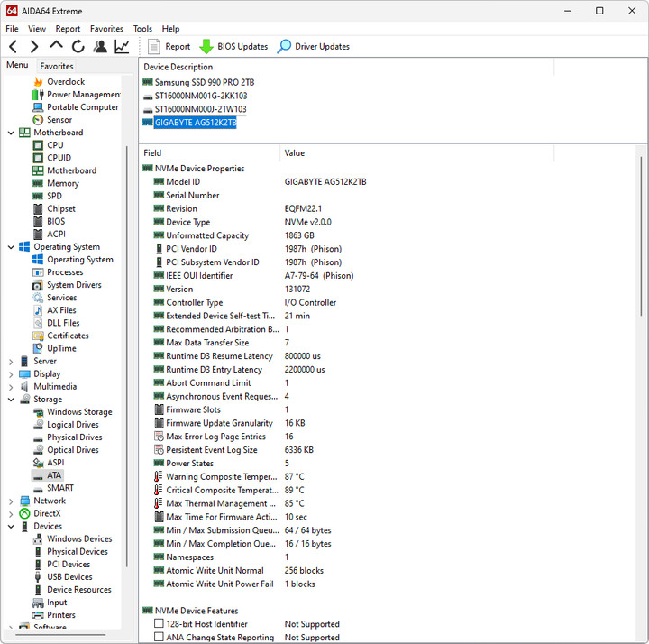The image size is (649, 644).
Task: Open the CPUID entry icon
Action: coord(38,158)
